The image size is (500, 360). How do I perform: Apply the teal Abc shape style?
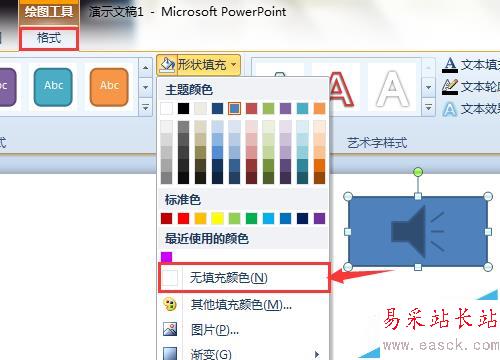coord(53,87)
